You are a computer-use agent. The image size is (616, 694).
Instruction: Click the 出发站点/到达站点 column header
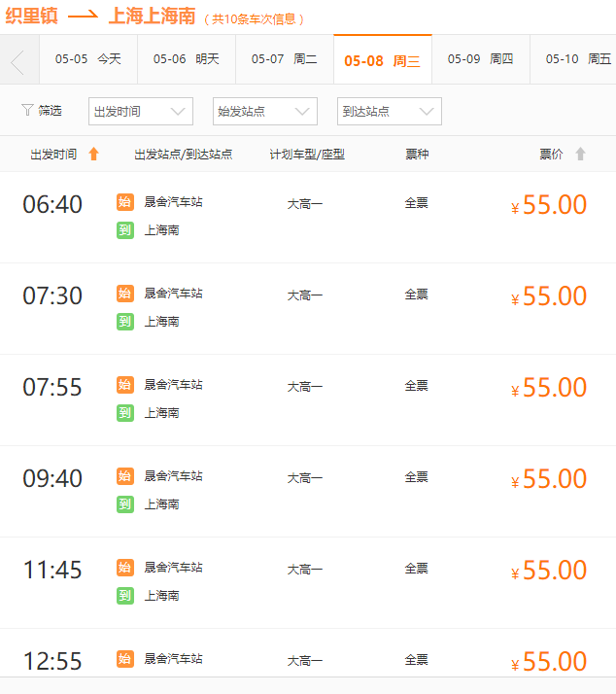(184, 155)
